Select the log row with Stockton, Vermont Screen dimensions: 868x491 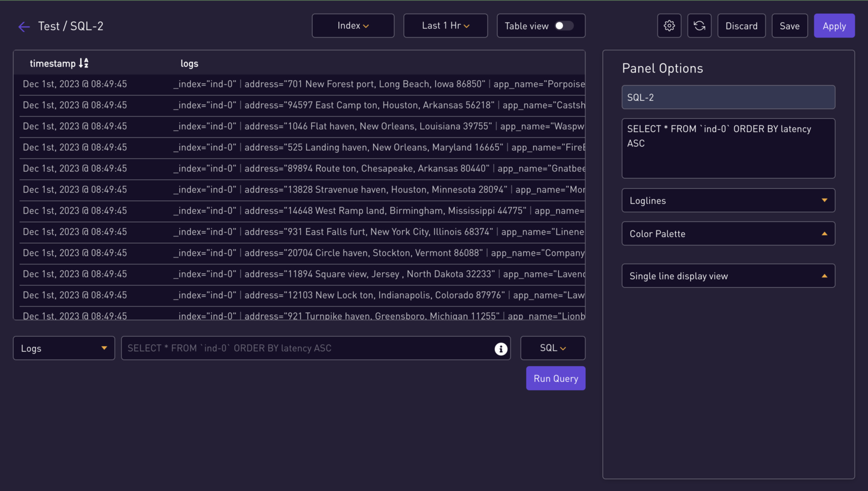[302, 253]
